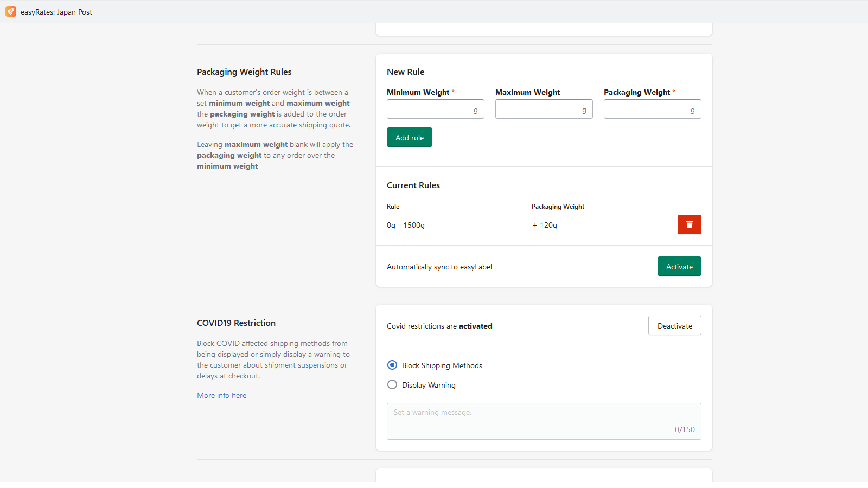Click the warning message text area
Viewport: 868px width, 488px height.
[x=544, y=421]
